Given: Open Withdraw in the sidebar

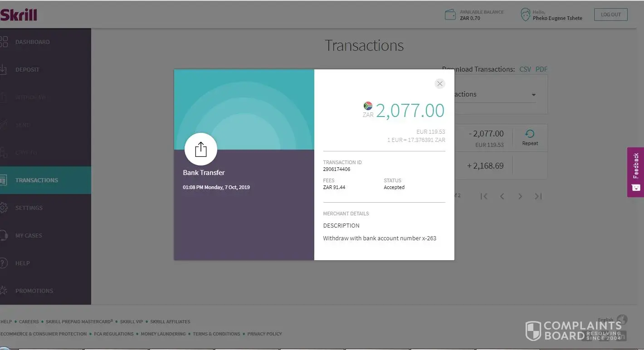Looking at the screenshot, I should click(x=45, y=97).
